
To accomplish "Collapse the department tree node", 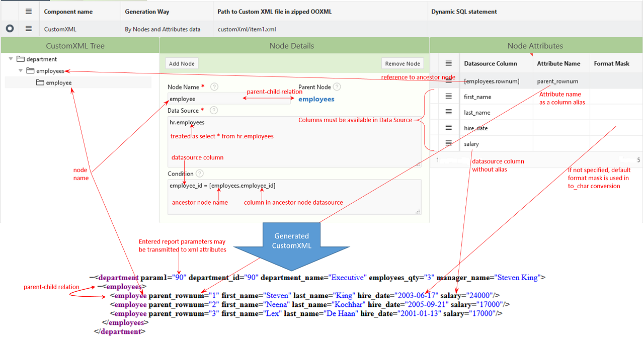I will point(10,58).
